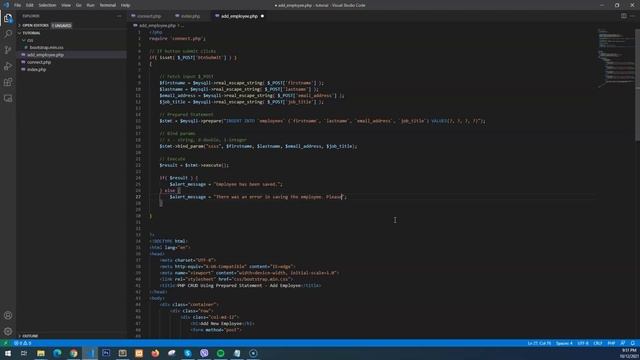Click line number 15 in the gutter

pos(138,121)
